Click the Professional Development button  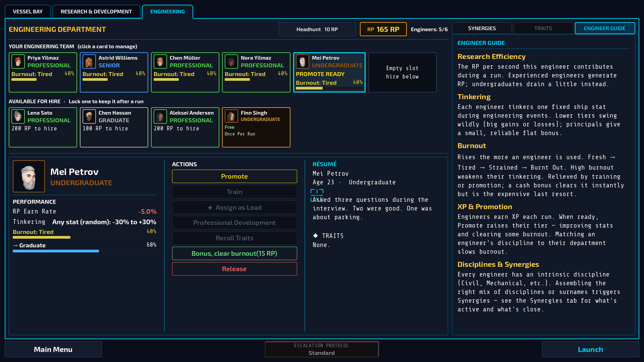[x=234, y=223]
